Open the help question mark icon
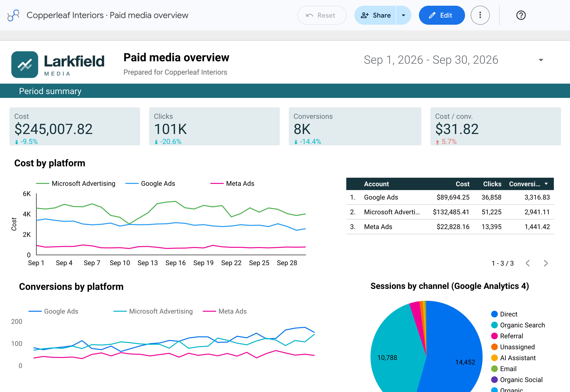This screenshot has width=570, height=392. click(521, 15)
